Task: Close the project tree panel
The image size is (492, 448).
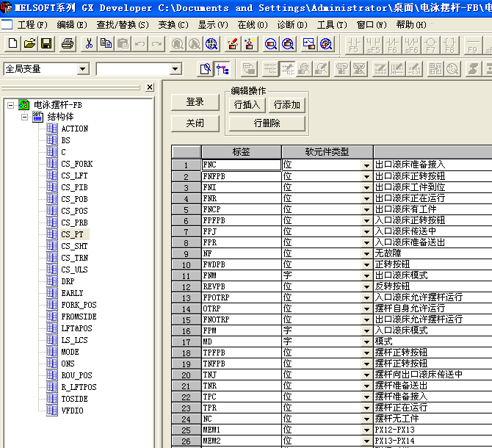Action: (150, 87)
